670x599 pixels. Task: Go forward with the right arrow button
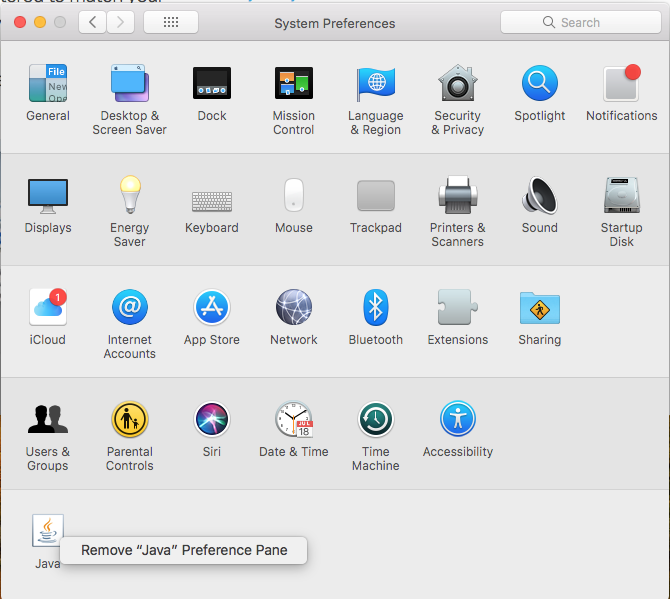(120, 22)
